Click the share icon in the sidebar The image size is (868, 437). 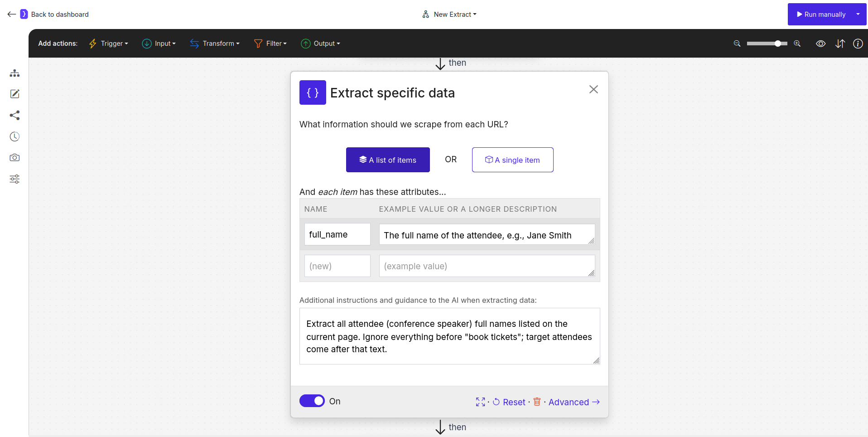(x=14, y=115)
